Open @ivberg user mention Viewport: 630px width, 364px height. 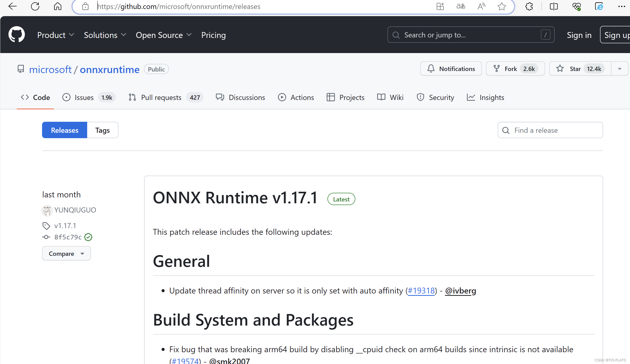tap(461, 291)
